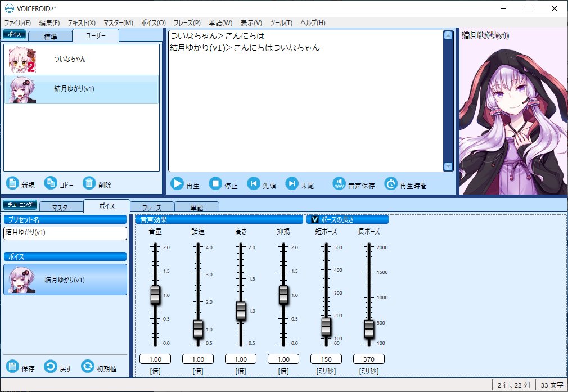Screen dimensions: 568x392
Task: Switch to the マスター tuning tab
Action: coord(62,207)
